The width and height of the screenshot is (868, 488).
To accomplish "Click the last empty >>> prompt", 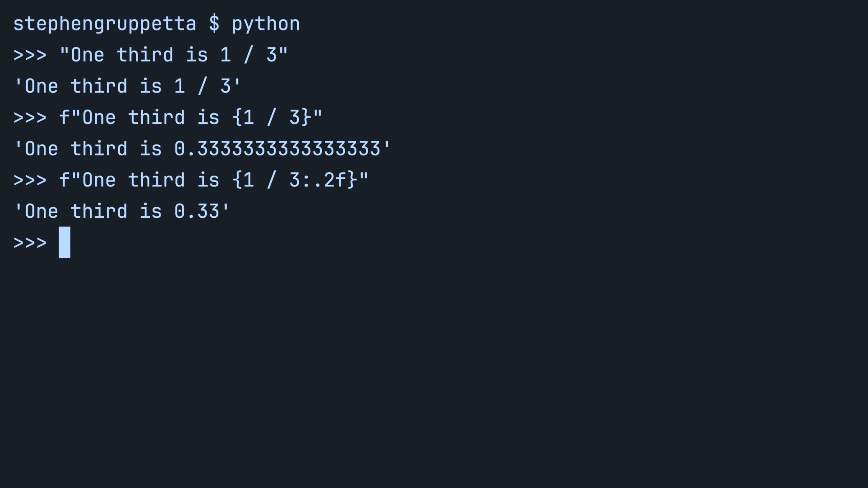I will (x=30, y=243).
